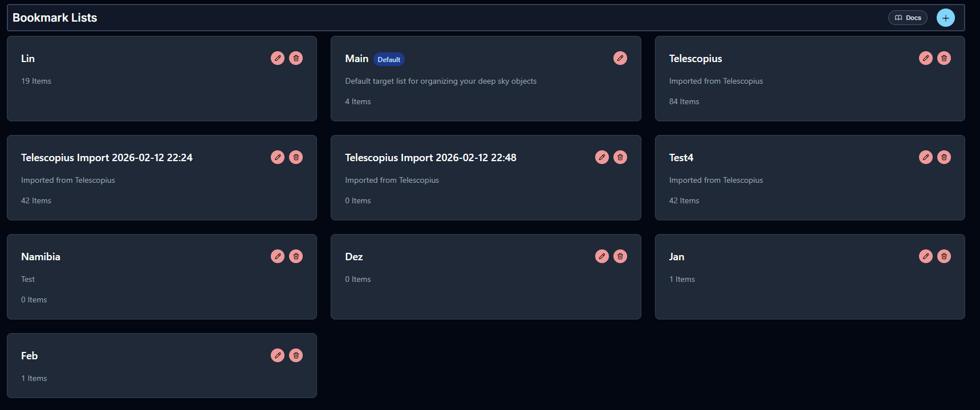Open the Docs link

(908, 18)
